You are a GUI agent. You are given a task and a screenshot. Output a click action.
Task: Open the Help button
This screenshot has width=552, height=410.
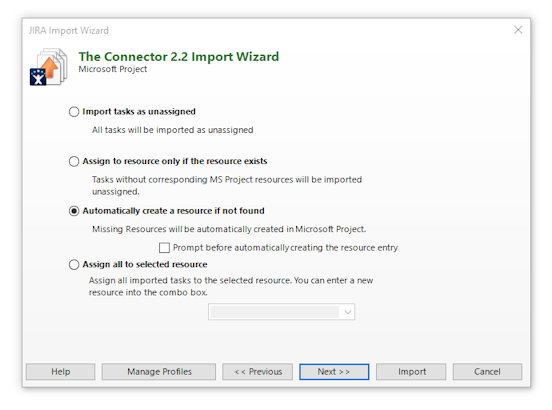point(61,372)
